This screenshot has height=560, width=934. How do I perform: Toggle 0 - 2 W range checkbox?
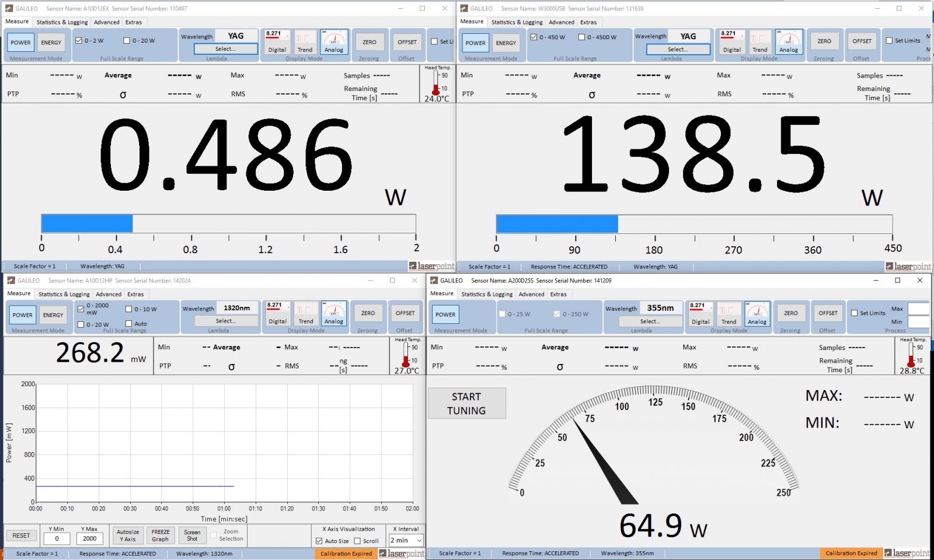coord(79,40)
